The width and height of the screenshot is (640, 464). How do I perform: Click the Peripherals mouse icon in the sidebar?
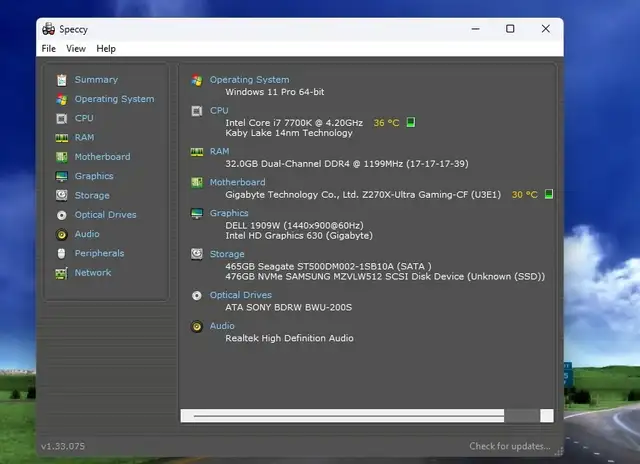(62, 253)
